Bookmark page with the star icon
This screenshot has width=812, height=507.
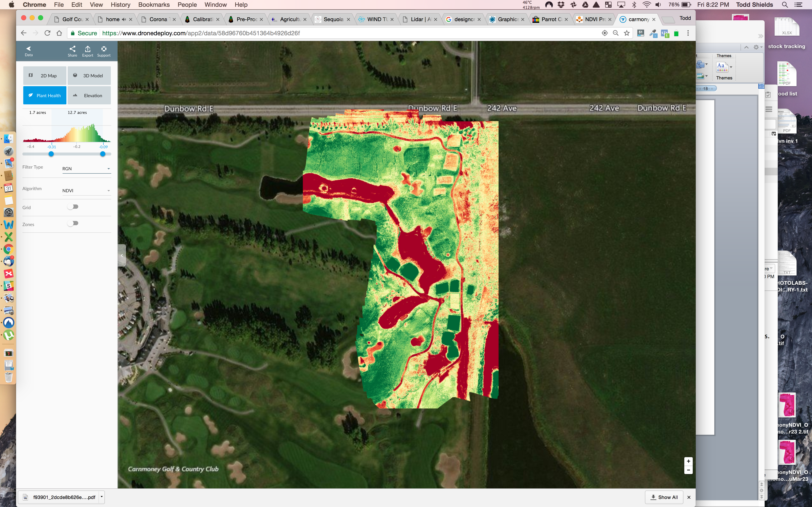627,33
